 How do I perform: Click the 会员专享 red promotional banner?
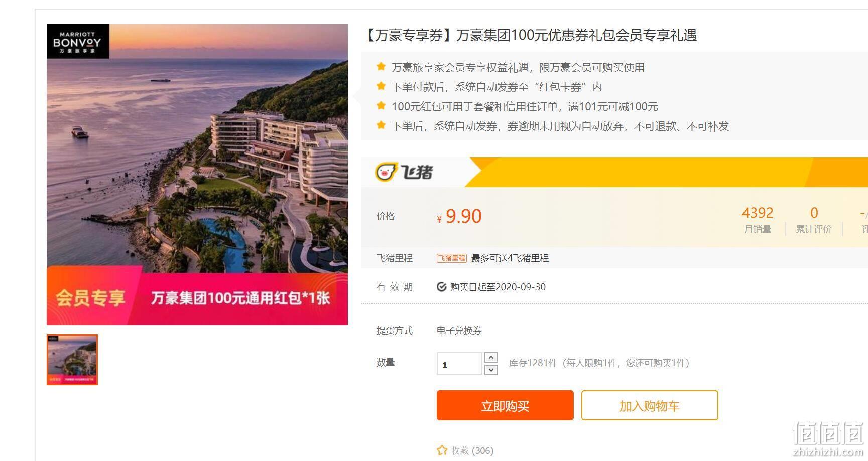click(197, 297)
